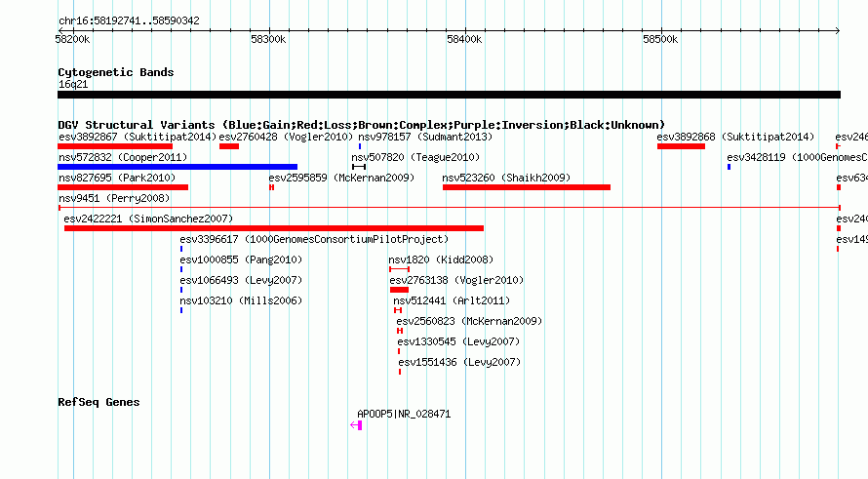Screen dimensions: 868x479
Task: Click the 16q21 cytogenetic band bar
Action: 449,95
